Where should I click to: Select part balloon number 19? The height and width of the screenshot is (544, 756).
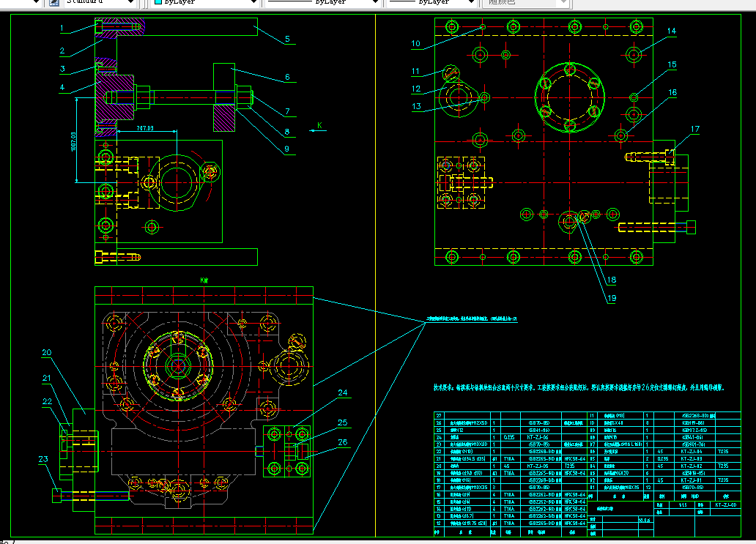[612, 298]
